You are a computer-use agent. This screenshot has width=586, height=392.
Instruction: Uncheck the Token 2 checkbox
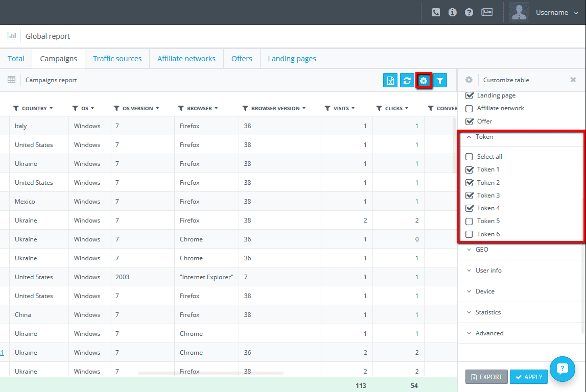pos(470,183)
